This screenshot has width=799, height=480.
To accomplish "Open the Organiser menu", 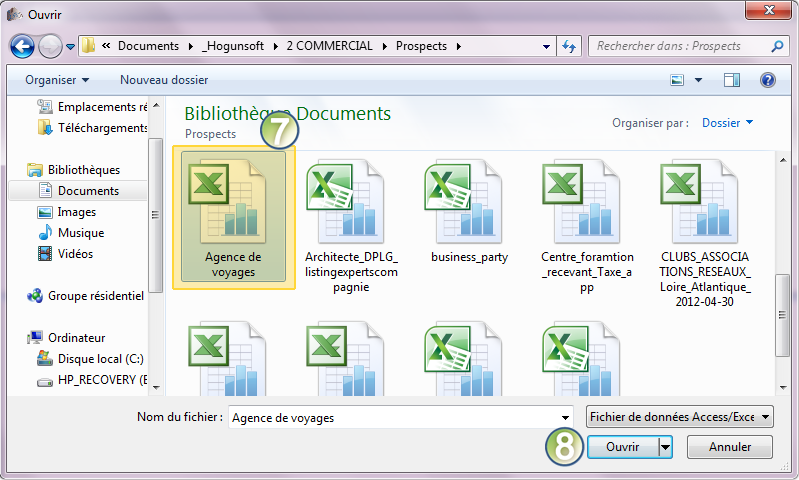I will 57,80.
